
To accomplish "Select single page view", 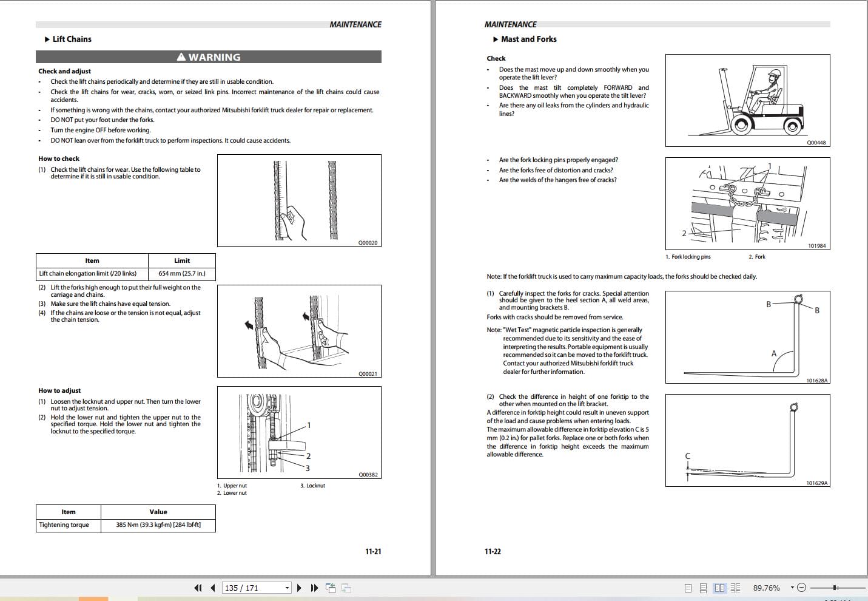I will 688,588.
